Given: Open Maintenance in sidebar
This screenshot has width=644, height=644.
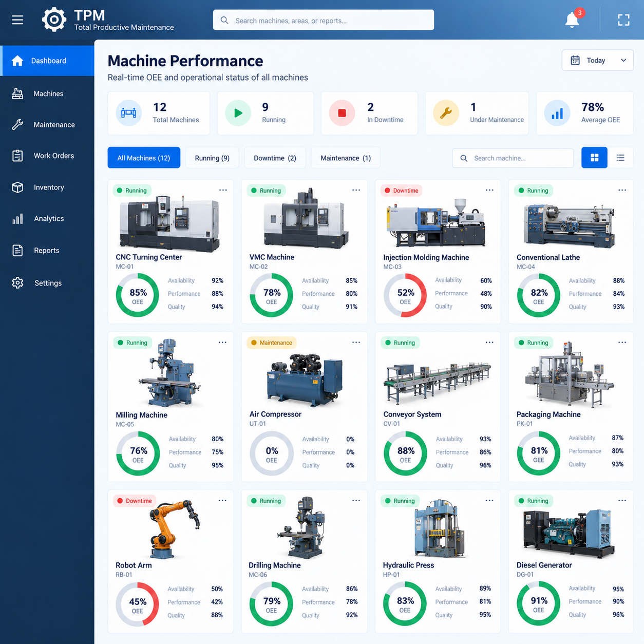Looking at the screenshot, I should tap(47, 125).
